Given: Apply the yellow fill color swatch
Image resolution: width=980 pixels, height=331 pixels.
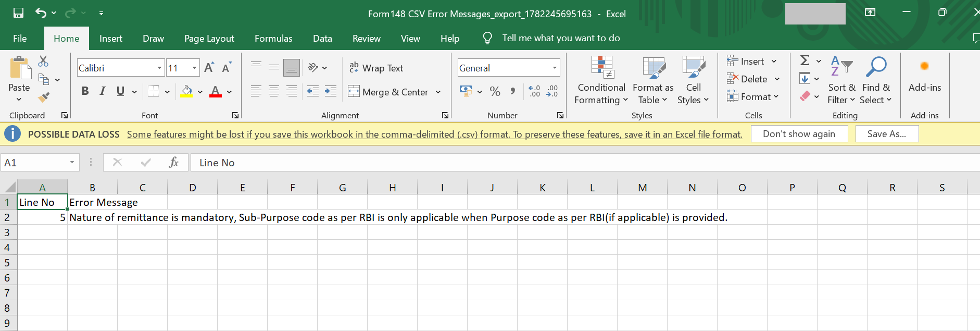Looking at the screenshot, I should click(x=186, y=92).
